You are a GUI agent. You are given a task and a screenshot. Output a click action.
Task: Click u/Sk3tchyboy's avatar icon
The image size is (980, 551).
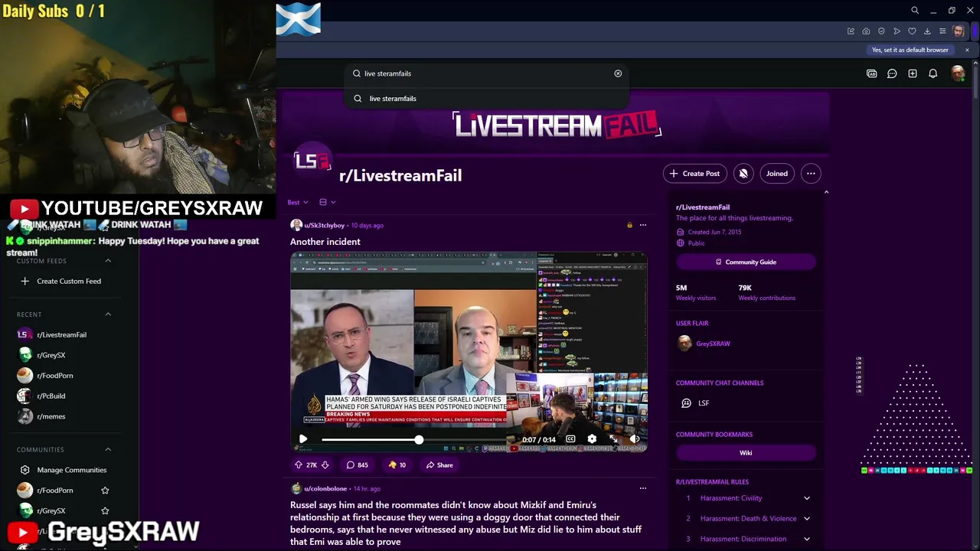[x=296, y=225]
